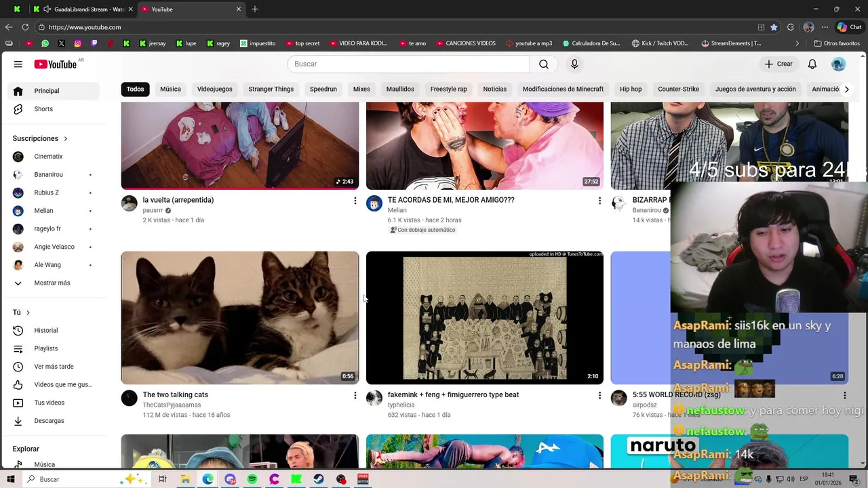Open Task View on the taskbar
Image resolution: width=868 pixels, height=488 pixels.
coord(163,479)
